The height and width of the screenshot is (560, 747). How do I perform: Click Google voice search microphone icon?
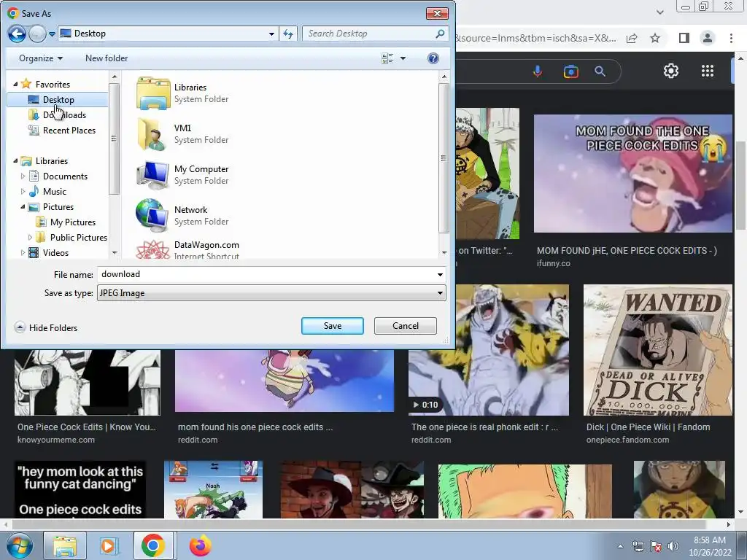[538, 71]
